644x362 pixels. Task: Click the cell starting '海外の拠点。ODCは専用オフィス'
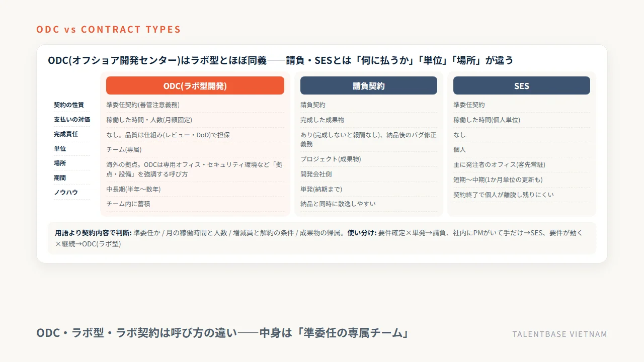click(x=194, y=169)
